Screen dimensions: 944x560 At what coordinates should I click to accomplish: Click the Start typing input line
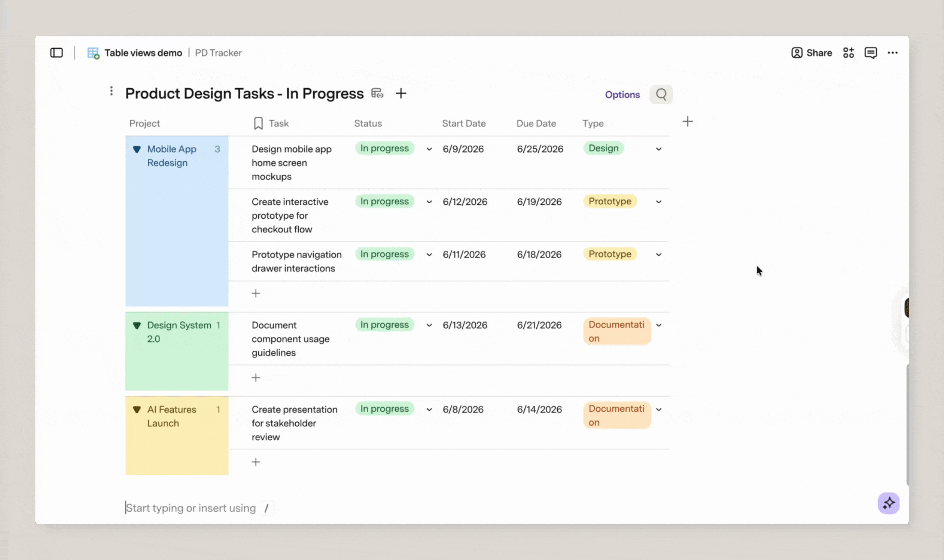197,508
